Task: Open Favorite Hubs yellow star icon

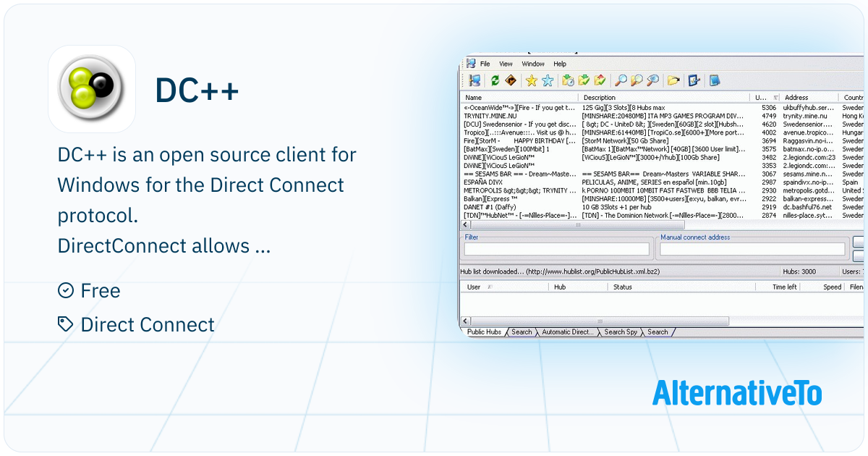Action: pyautogui.click(x=532, y=80)
